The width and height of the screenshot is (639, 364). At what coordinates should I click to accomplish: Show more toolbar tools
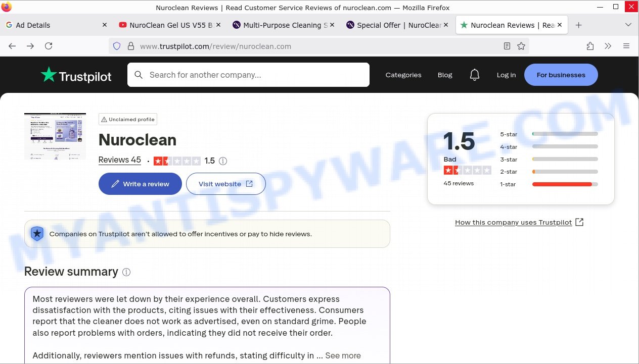click(608, 46)
